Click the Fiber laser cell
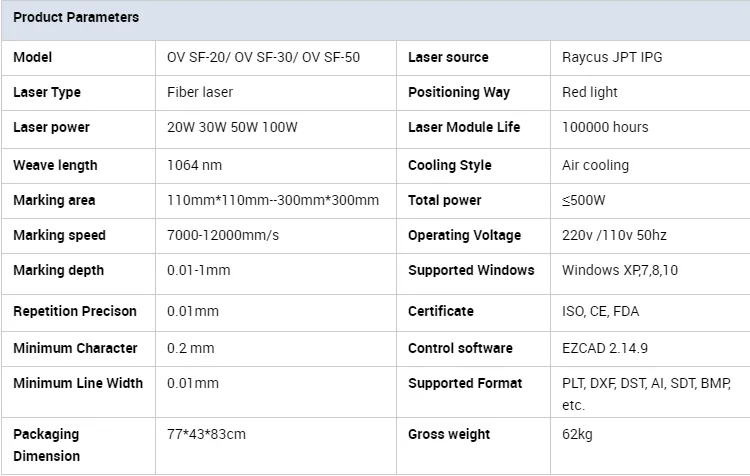Image resolution: width=750 pixels, height=476 pixels. coord(200,92)
